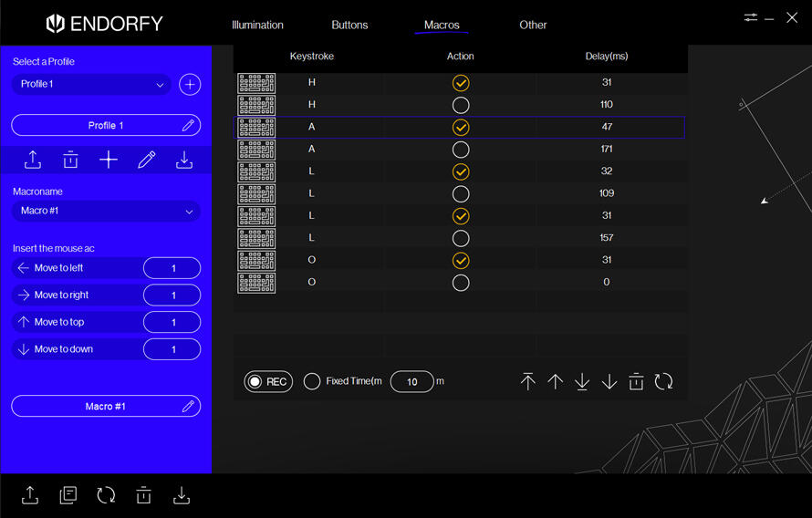
Task: Insert Move to down mouse action
Action: 77,349
